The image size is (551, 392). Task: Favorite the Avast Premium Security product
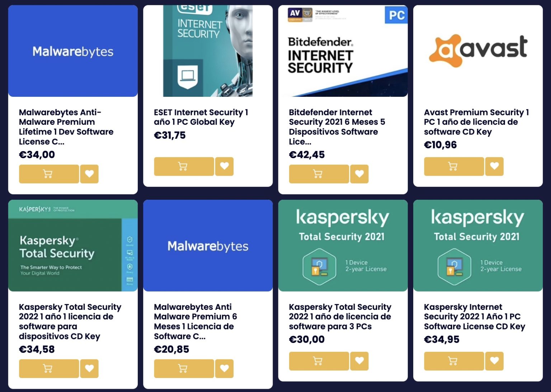(494, 166)
